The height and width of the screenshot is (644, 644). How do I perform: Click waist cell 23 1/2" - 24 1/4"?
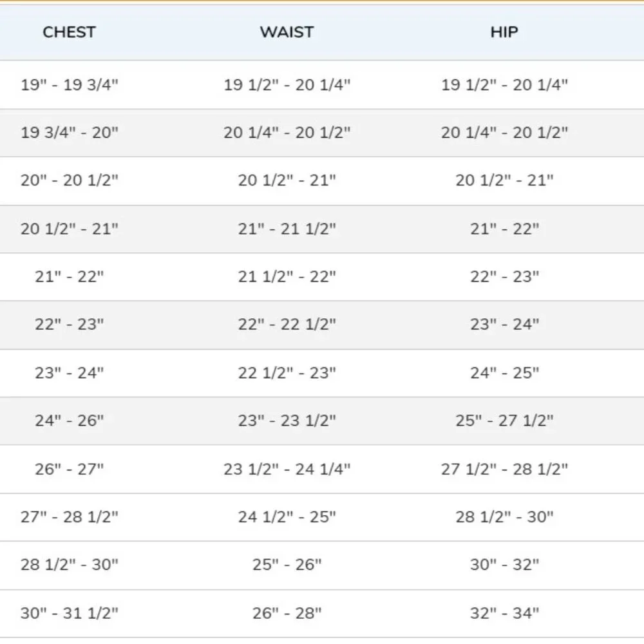[x=287, y=469]
